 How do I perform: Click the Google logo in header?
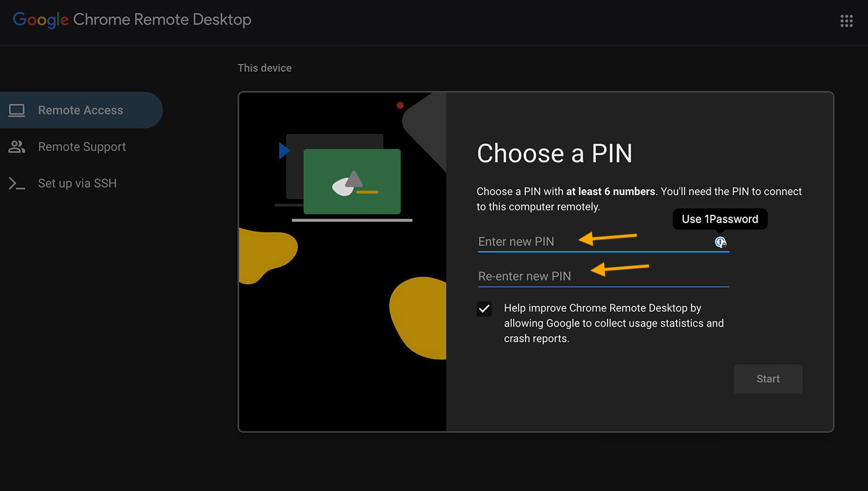pyautogui.click(x=41, y=20)
